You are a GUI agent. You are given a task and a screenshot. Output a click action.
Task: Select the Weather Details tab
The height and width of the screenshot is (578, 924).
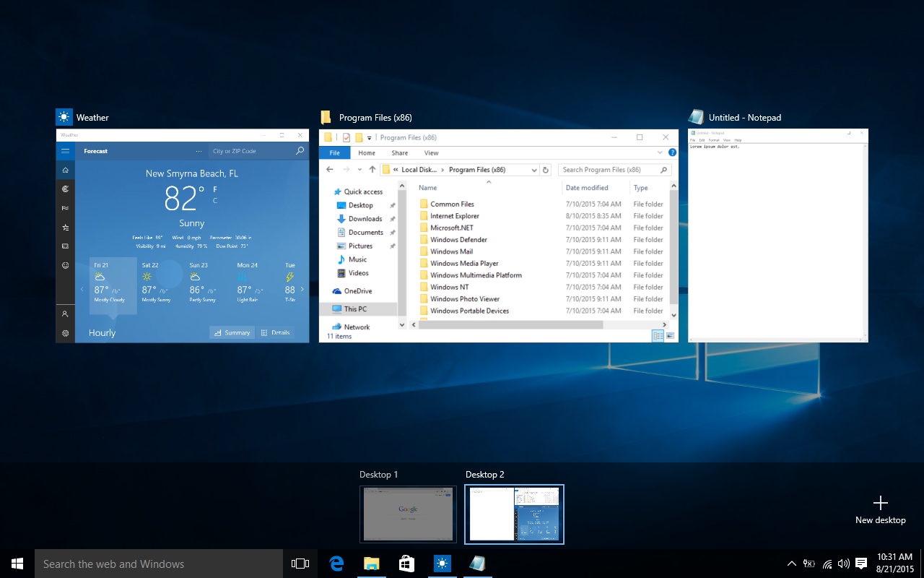tap(275, 332)
